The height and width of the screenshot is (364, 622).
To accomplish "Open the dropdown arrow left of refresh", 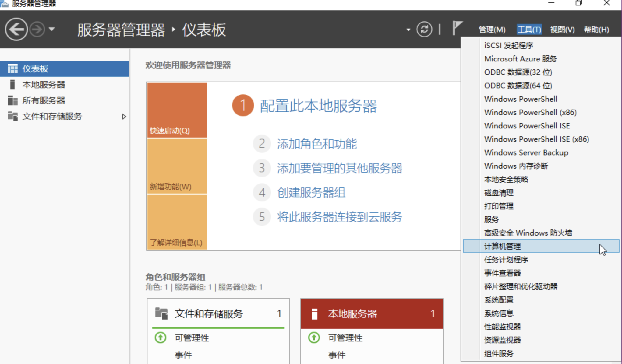I will click(408, 30).
